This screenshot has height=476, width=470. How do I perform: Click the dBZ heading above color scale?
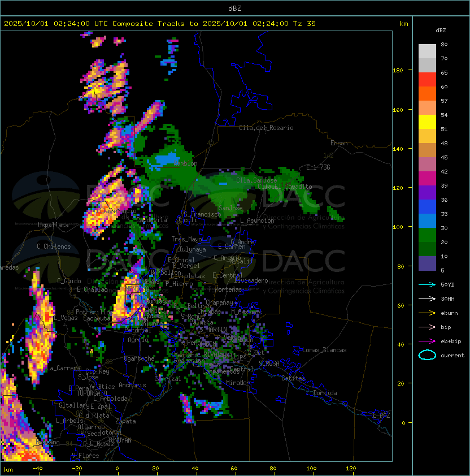441,31
